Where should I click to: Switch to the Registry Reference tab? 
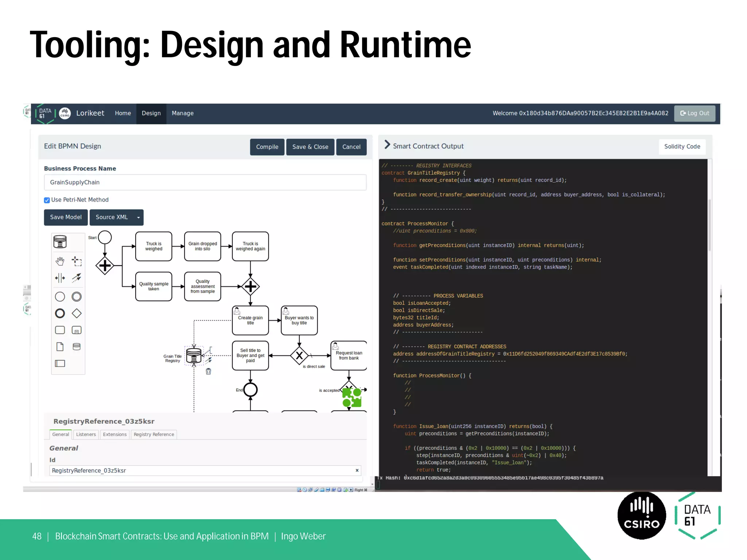(154, 434)
